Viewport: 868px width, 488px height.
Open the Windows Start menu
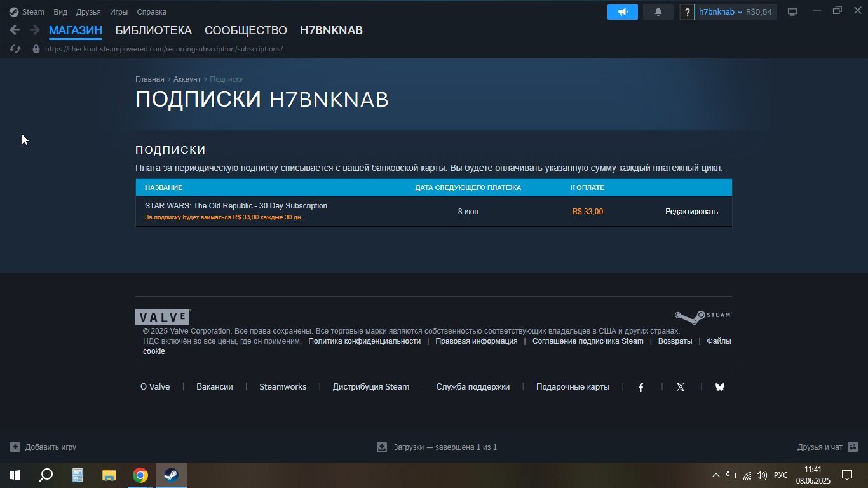[x=15, y=475]
